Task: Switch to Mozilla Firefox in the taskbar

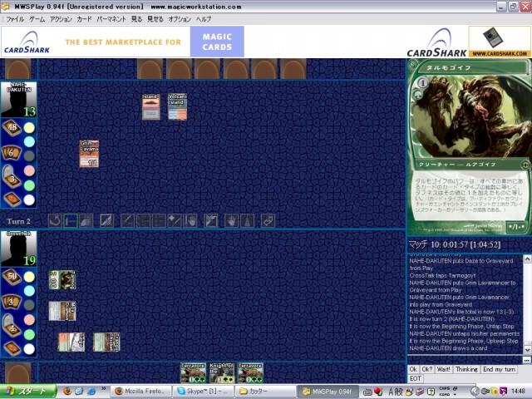Action: [x=140, y=392]
